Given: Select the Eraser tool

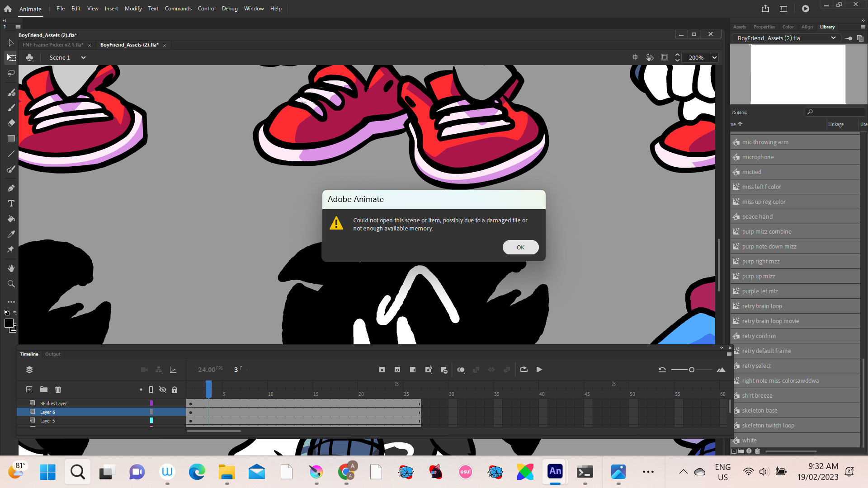Looking at the screenshot, I should coord(11,123).
